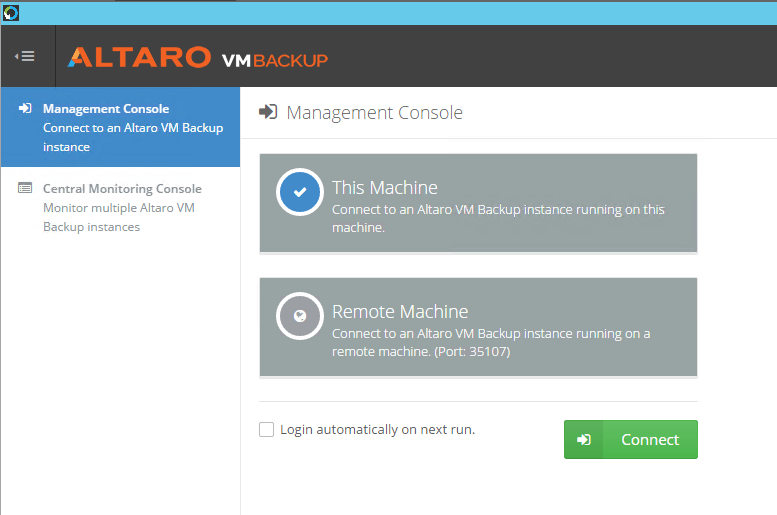Click the Management Console sidebar login icon
The height and width of the screenshot is (515, 777).
25,108
